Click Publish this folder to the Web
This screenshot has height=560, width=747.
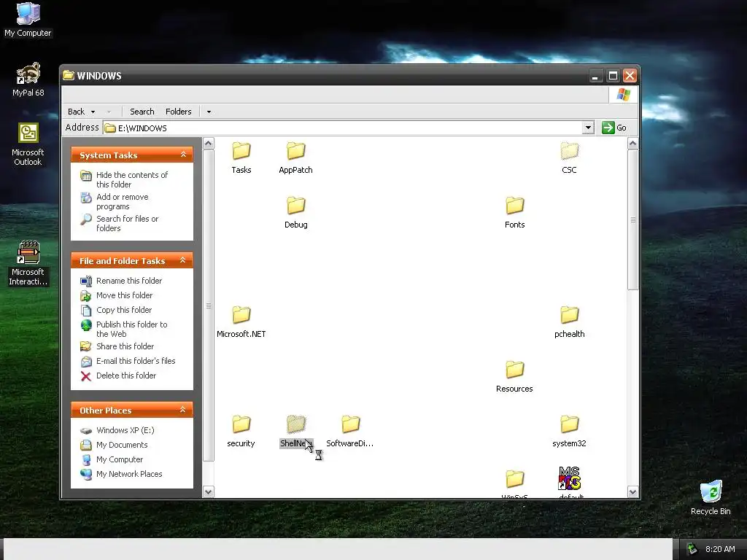pyautogui.click(x=124, y=329)
